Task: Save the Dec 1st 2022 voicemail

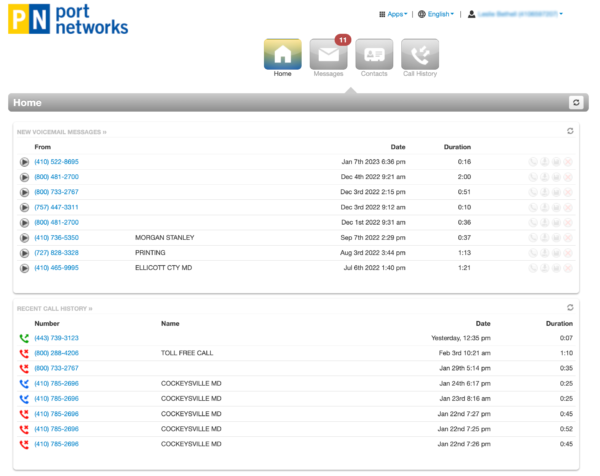Action: 556,223
